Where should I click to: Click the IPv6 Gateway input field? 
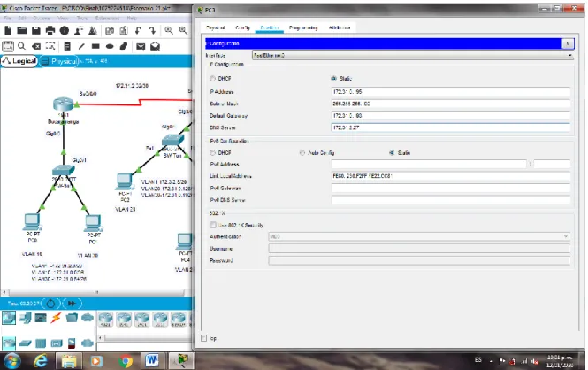coord(451,188)
